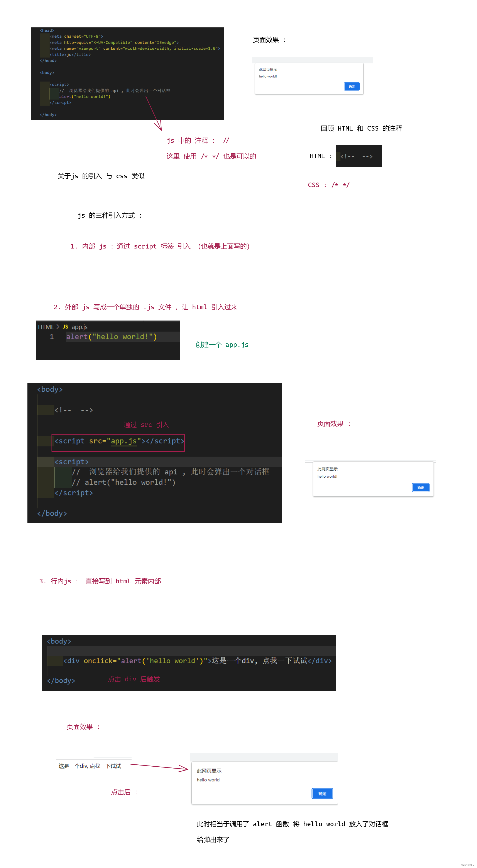Click the commented-out // alert("hello world!") line

tap(123, 482)
